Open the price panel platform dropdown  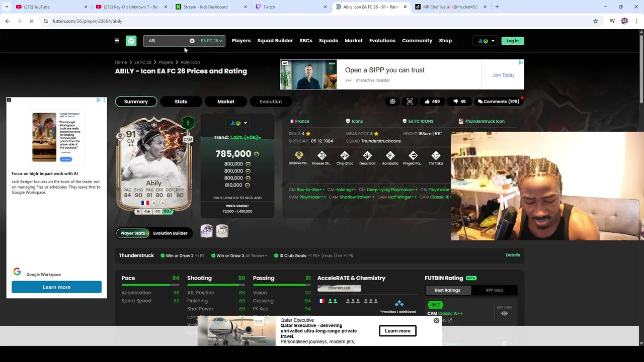238,123
